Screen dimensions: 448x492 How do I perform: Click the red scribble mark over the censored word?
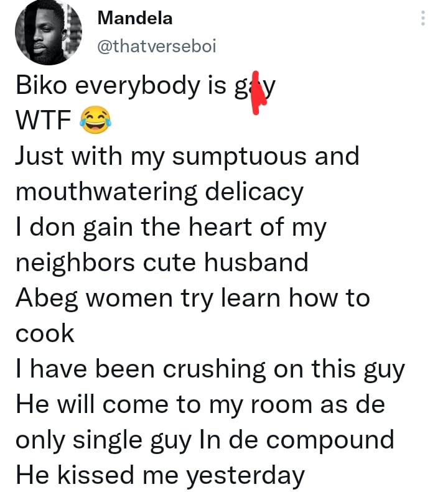254,95
